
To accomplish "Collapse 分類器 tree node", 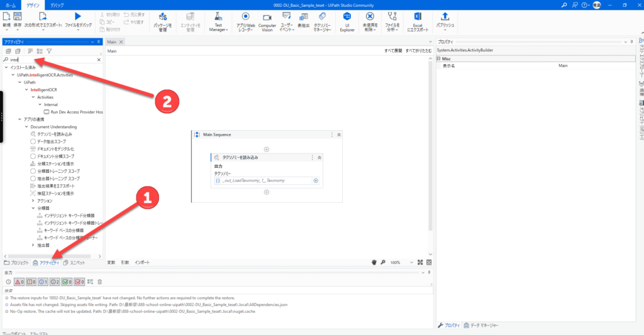I will (33, 208).
